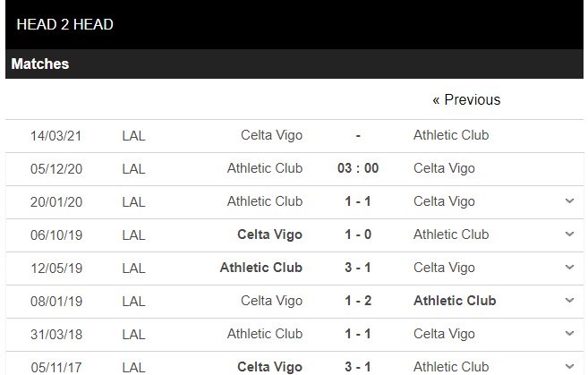Expand the 08/01/19 match details chevron
The height and width of the screenshot is (375, 588).
[570, 301]
